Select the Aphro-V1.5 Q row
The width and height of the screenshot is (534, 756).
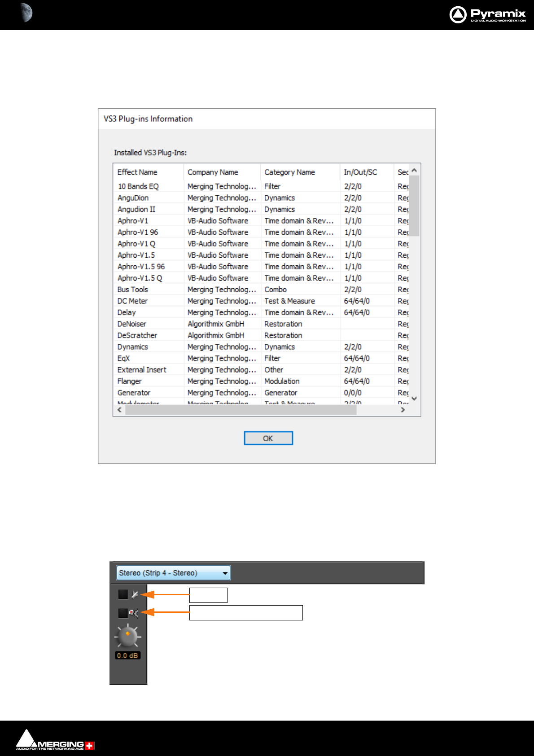tap(261, 278)
